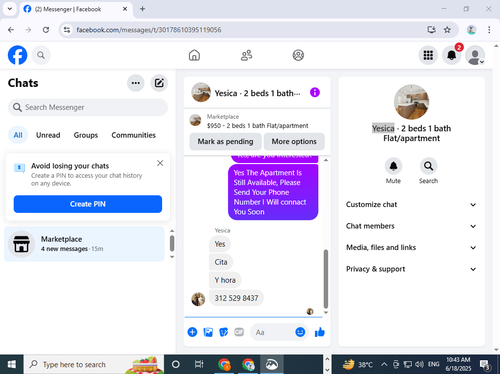Click Windows taskbar search box
Viewport: 500px width, 374px height.
click(x=94, y=364)
